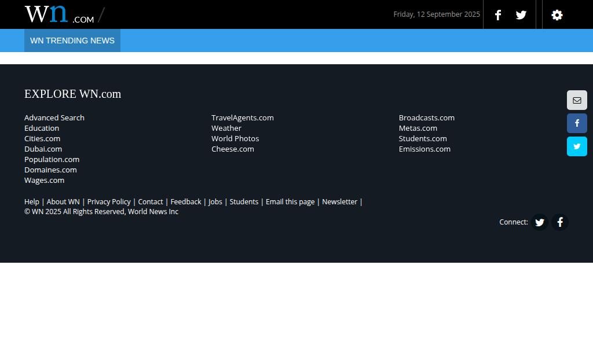Share via cyan Twitter sidebar button
The image size is (593, 364).
[x=577, y=146]
